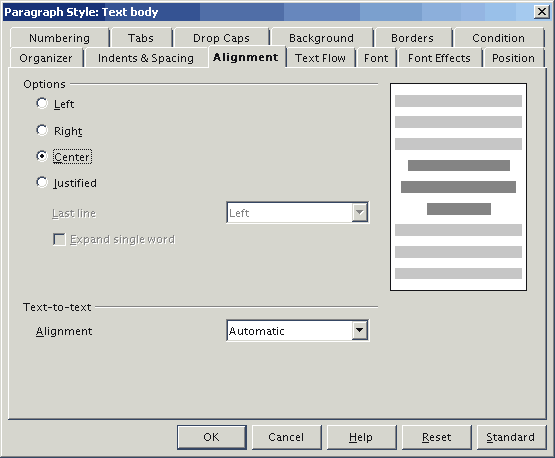Click the Automatic alignment combo box
555x458 pixels.
[x=297, y=331]
